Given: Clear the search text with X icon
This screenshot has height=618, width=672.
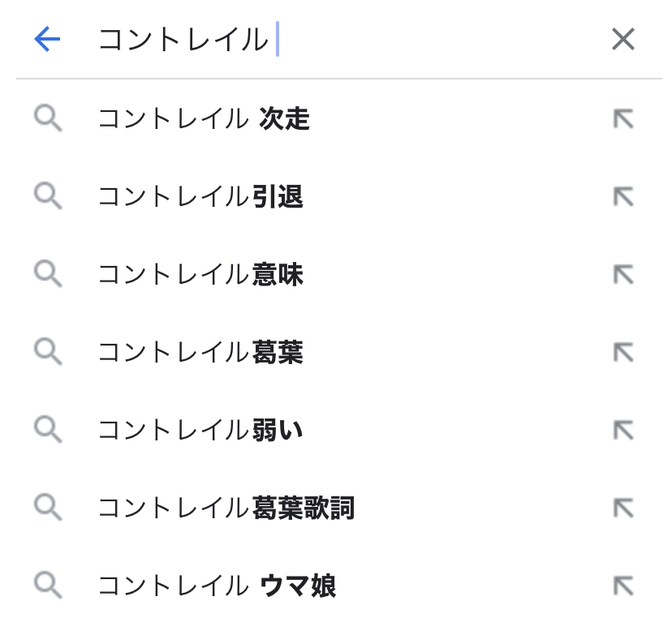Looking at the screenshot, I should (622, 39).
